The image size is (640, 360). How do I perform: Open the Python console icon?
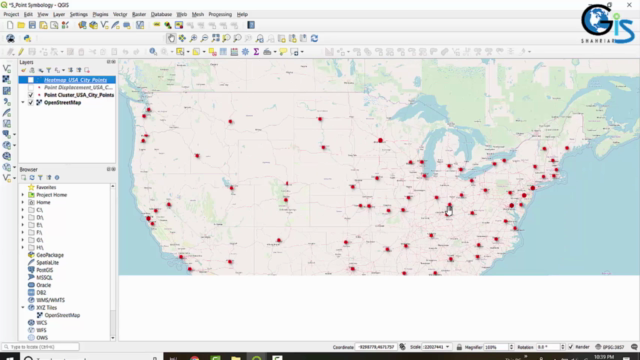click(x=27, y=38)
